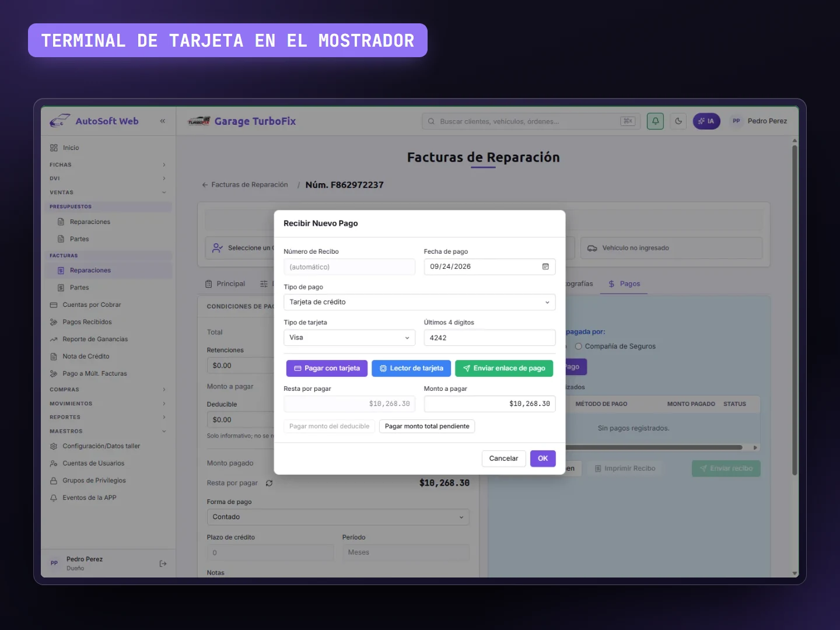This screenshot has height=630, width=840.
Task: Toggle dark mode moon icon
Action: coord(678,121)
